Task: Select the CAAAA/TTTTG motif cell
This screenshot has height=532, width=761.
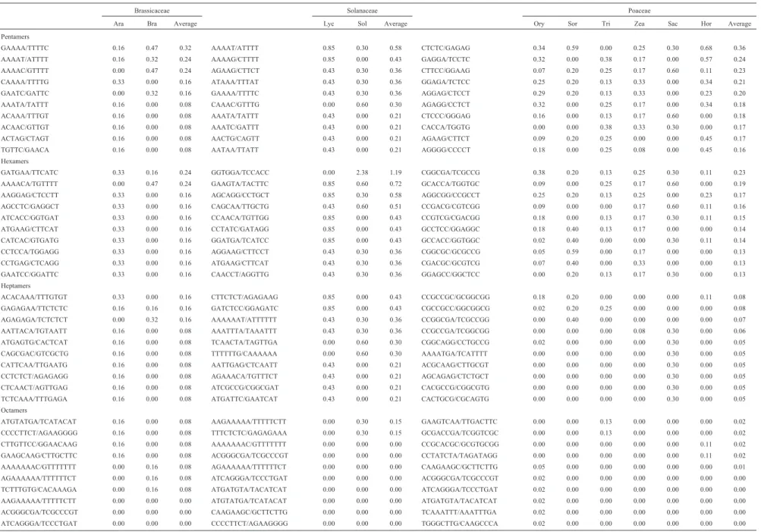Action: [25, 82]
